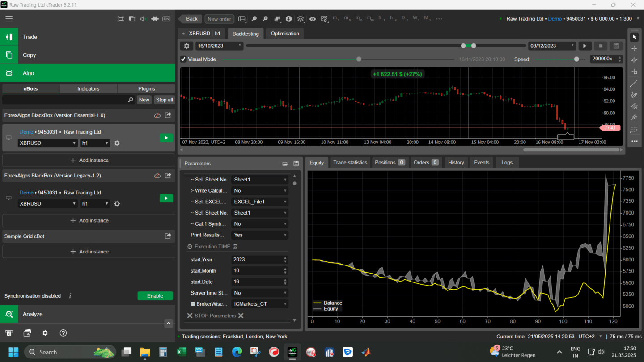Image resolution: width=644 pixels, height=362 pixels.
Task: Click the crosshair cursor tool
Action: tap(634, 48)
